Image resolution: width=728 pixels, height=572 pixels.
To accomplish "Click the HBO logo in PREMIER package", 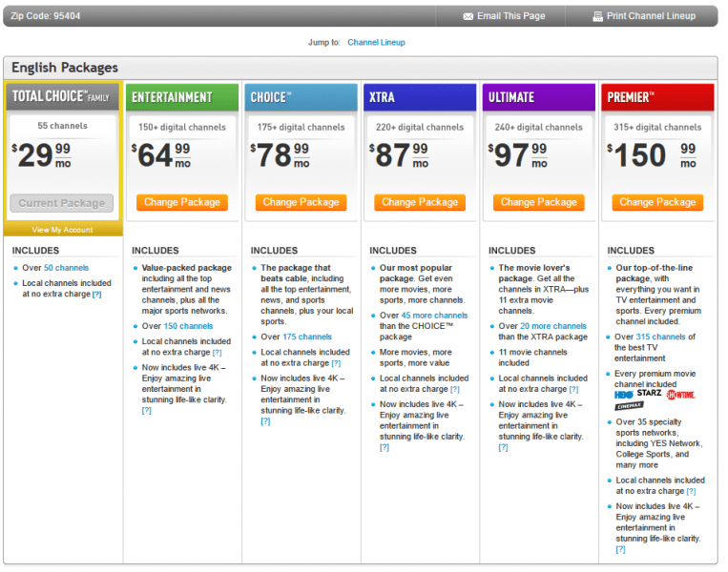I will (x=624, y=395).
